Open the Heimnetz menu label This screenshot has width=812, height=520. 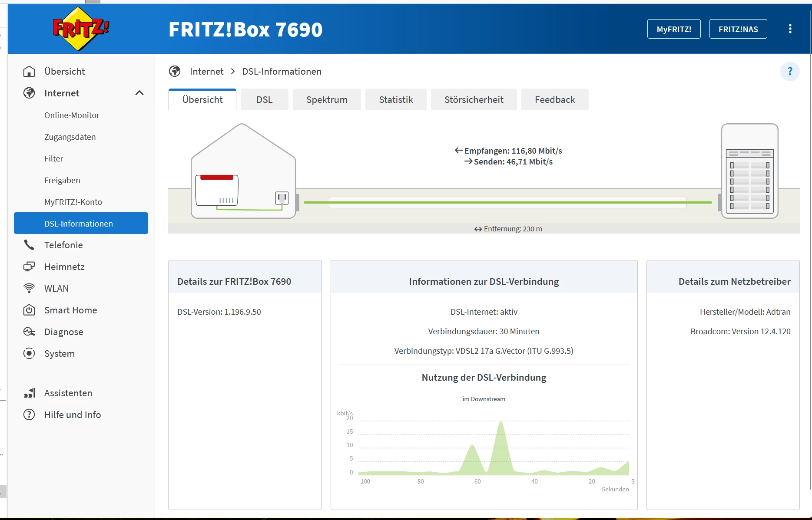pyautogui.click(x=64, y=267)
